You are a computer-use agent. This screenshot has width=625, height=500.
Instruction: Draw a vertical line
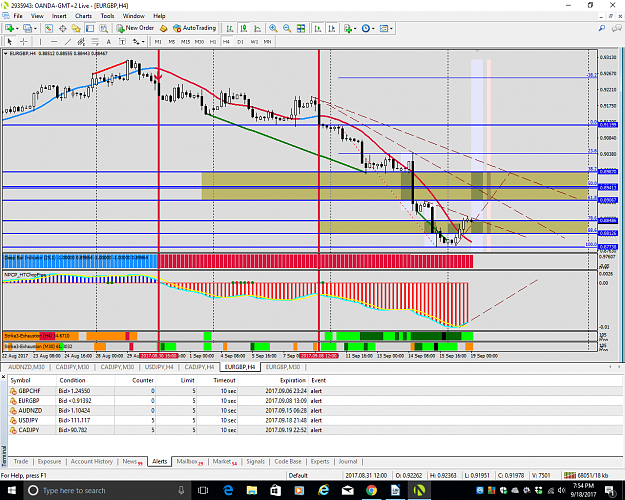(x=40, y=41)
